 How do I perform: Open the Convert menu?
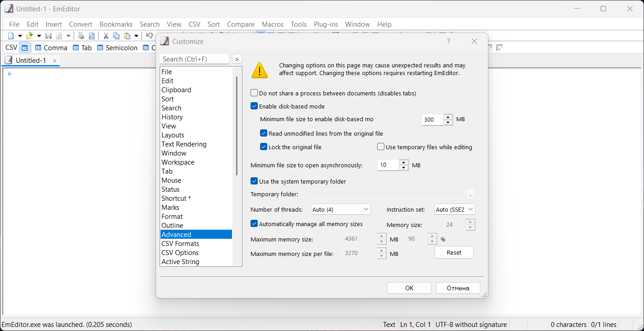tap(80, 24)
